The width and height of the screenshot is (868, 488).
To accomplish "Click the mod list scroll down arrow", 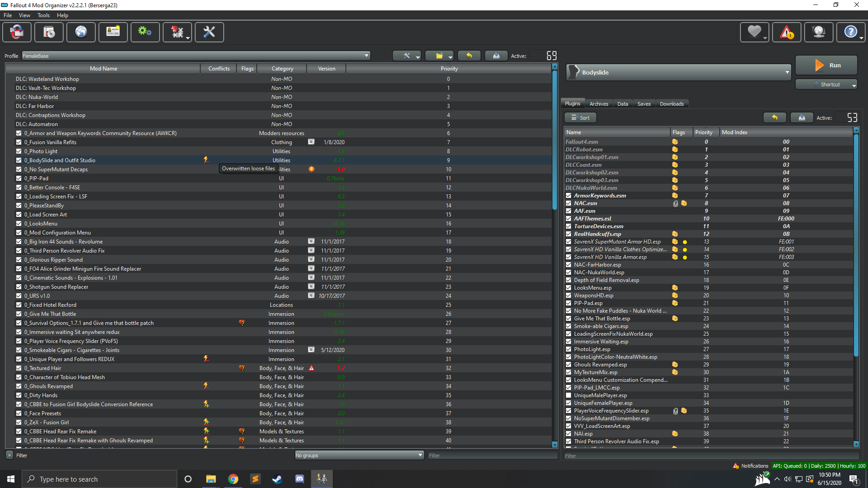I will tap(555, 445).
